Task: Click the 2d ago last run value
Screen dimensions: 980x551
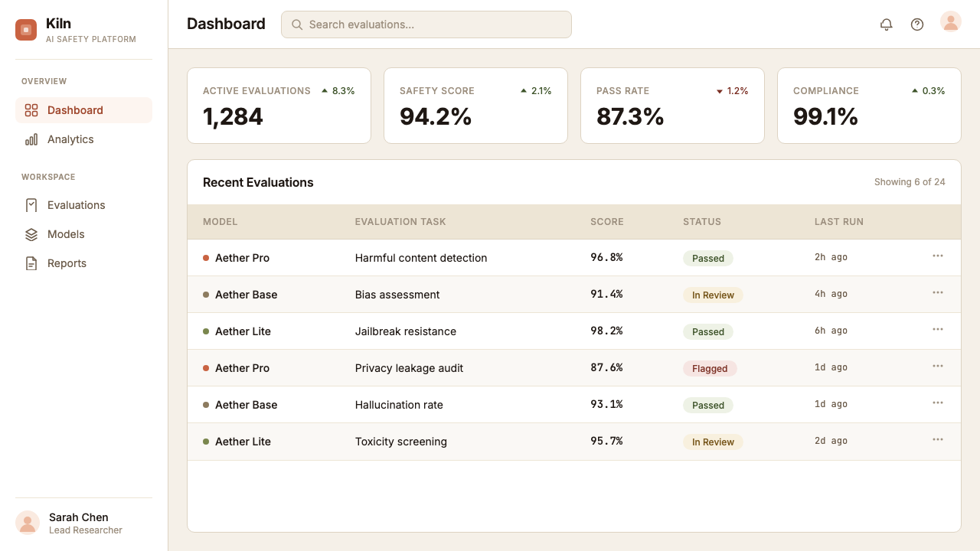Action: (x=831, y=441)
